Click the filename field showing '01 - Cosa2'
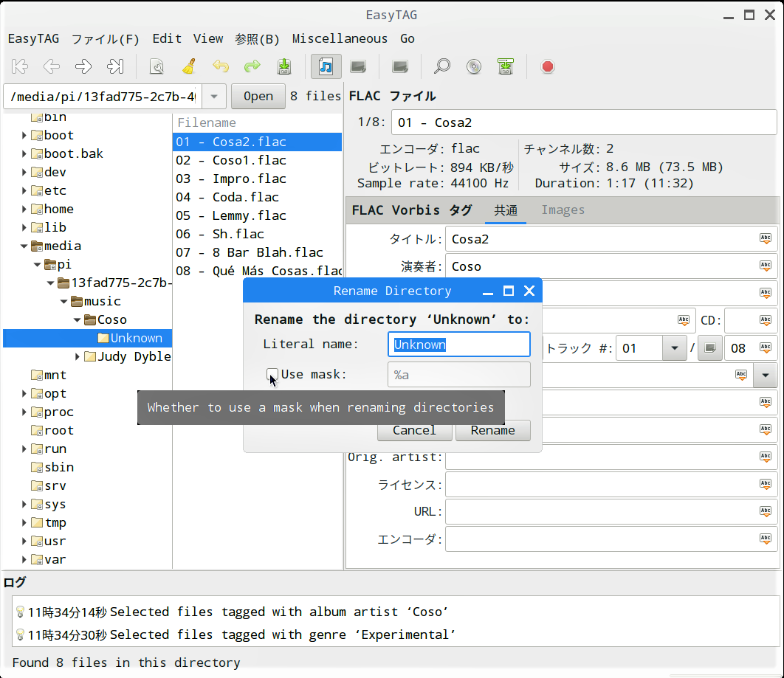The height and width of the screenshot is (678, 784). (x=584, y=122)
